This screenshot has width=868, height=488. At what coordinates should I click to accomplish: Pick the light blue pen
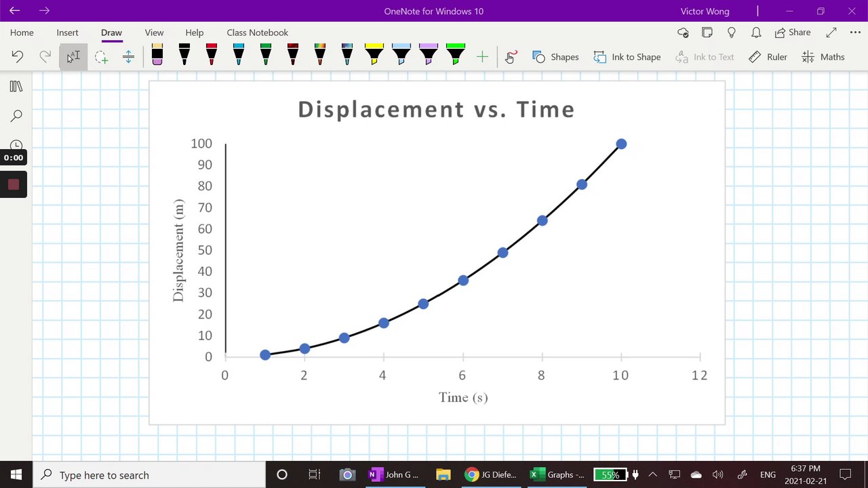239,55
